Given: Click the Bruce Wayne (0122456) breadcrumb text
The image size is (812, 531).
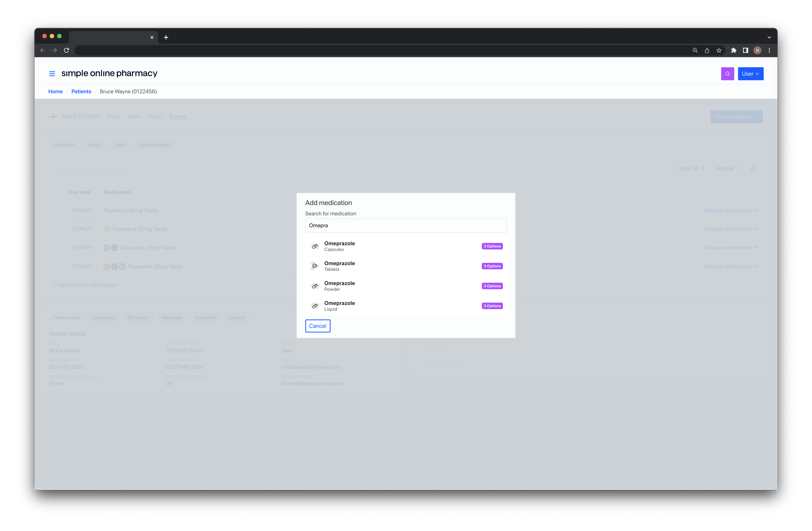Looking at the screenshot, I should (128, 91).
